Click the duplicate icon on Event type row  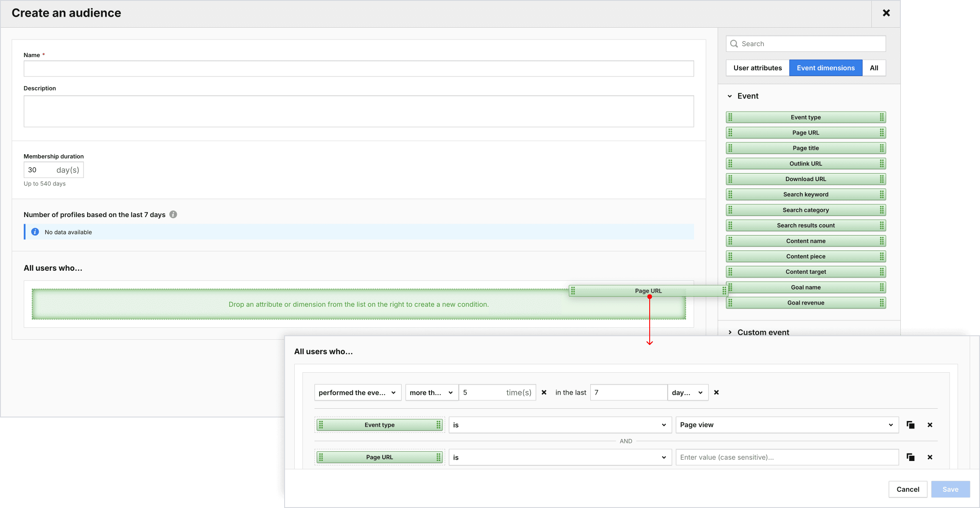911,425
